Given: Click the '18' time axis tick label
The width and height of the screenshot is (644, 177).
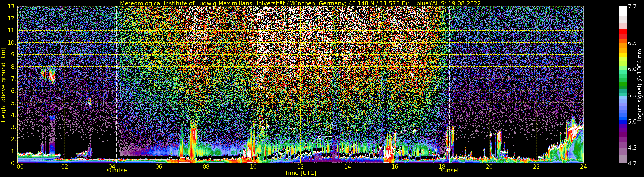Looking at the screenshot, I should [x=442, y=166].
